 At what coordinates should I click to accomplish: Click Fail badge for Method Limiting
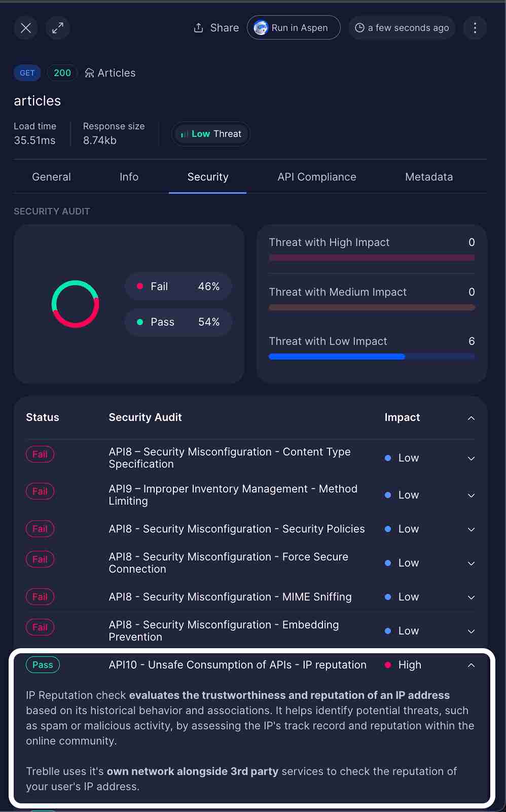tap(40, 491)
